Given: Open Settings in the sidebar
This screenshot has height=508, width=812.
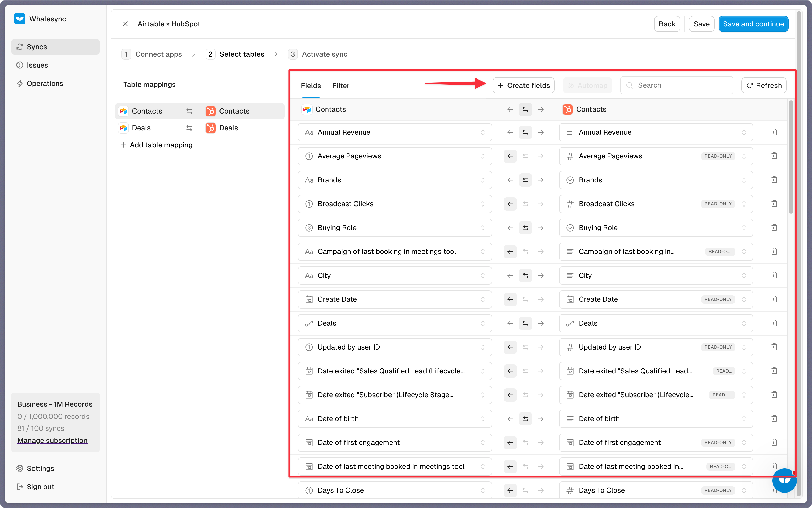Looking at the screenshot, I should tap(55, 468).
